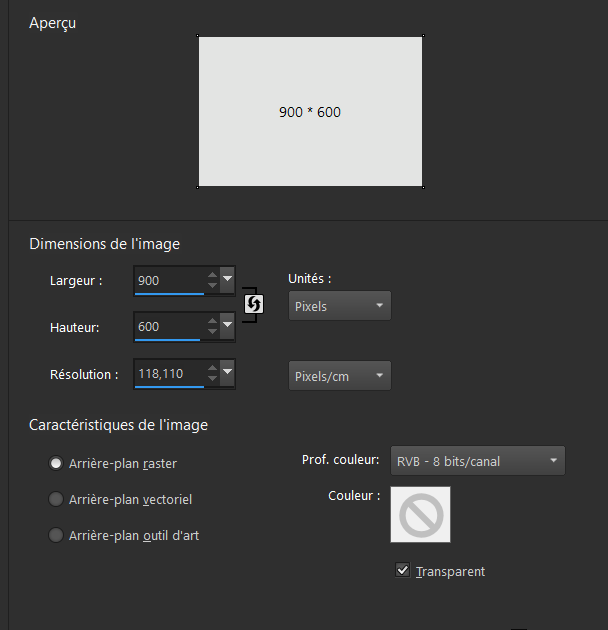Viewport: 608px width, 630px height.
Task: Click the Largeur input field
Action: pyautogui.click(x=168, y=280)
